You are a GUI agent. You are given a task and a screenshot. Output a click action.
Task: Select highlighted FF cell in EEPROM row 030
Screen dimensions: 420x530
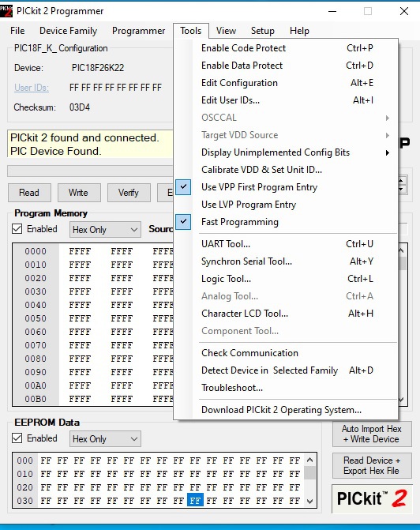pyautogui.click(x=195, y=500)
